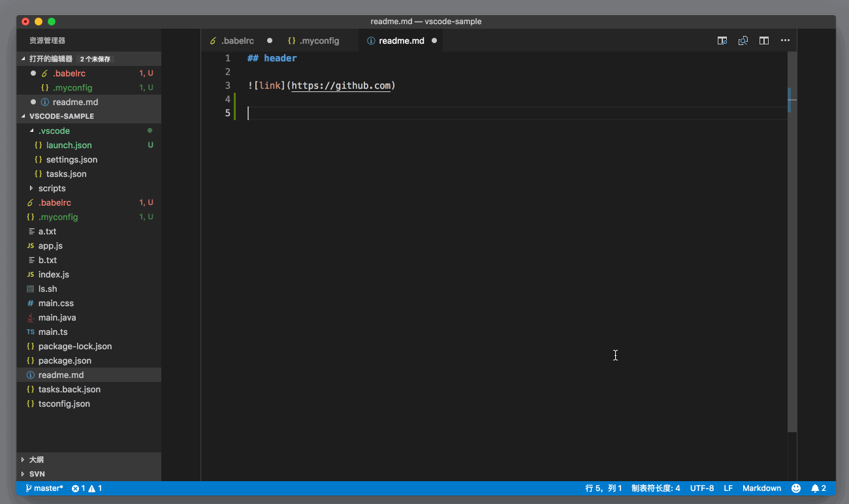The width and height of the screenshot is (849, 504).
Task: Click the smiley feedback icon
Action: point(796,488)
